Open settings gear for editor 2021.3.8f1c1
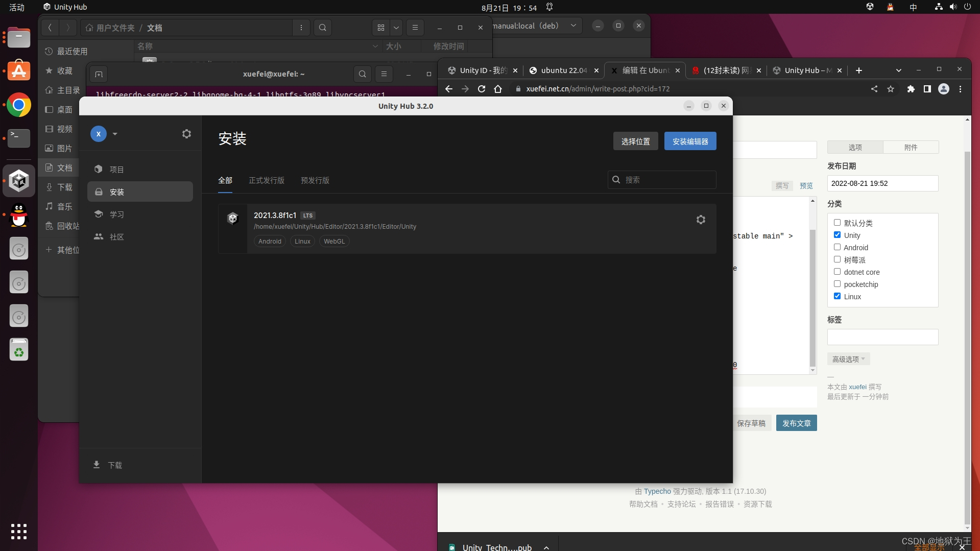Screen dimensions: 980x551 (701, 220)
